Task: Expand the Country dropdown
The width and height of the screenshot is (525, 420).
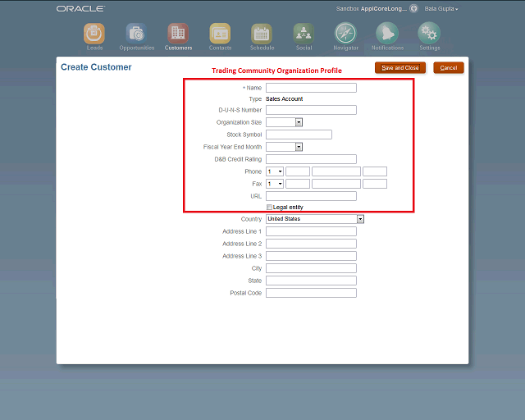Action: 360,219
